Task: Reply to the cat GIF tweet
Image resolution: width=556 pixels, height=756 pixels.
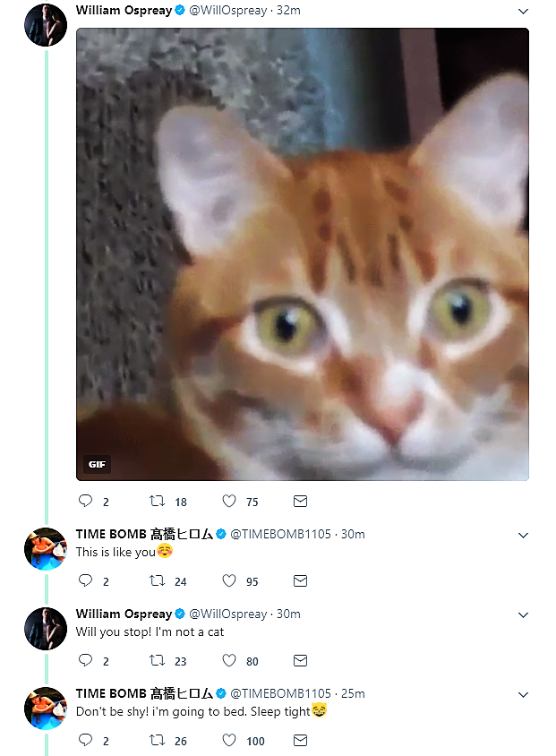Action: (x=86, y=501)
